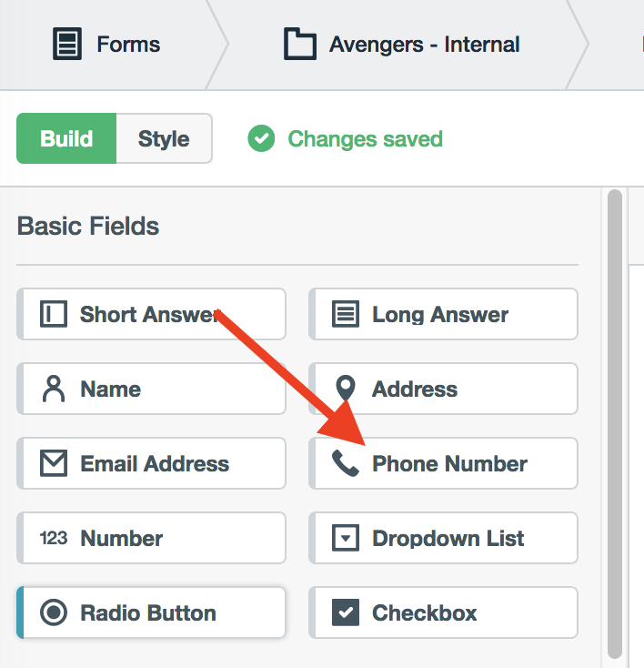644x668 pixels.
Task: Add a Radio Button field
Action: (151, 612)
